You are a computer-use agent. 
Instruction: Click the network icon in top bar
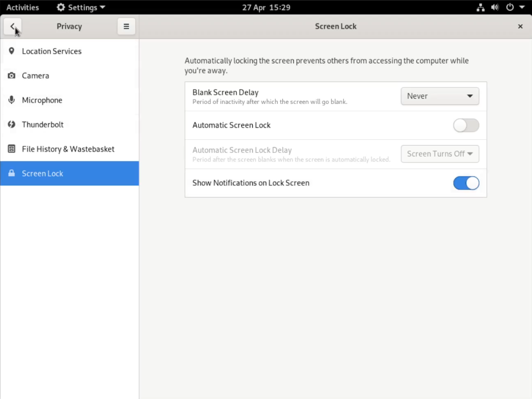(480, 7)
